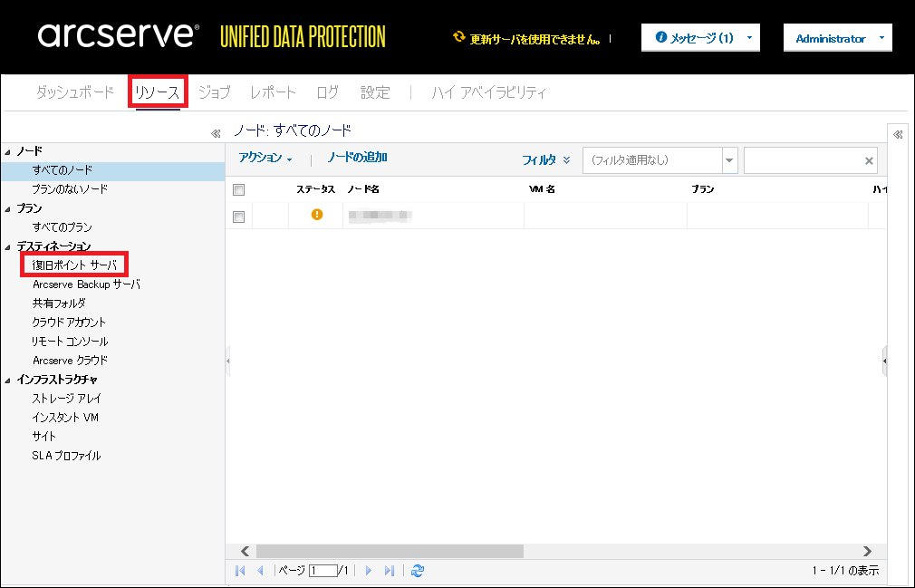
Task: Click the blurred node name in the table row
Action: (x=380, y=216)
